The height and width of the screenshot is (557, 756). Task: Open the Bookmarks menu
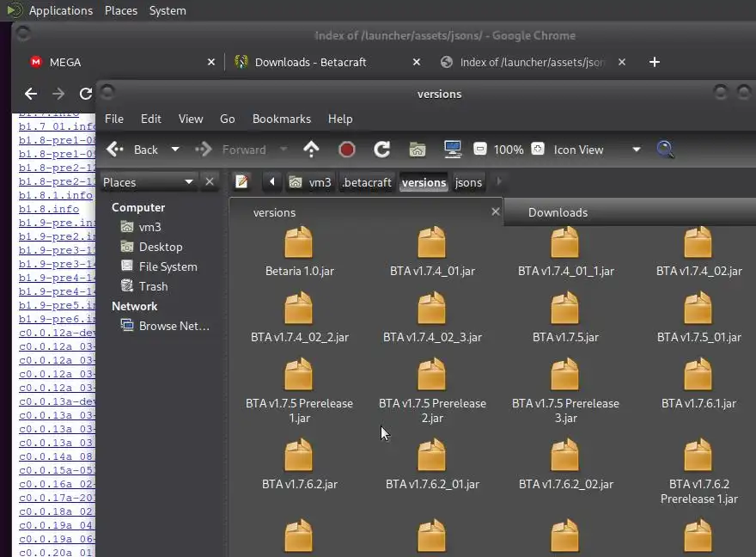(282, 119)
